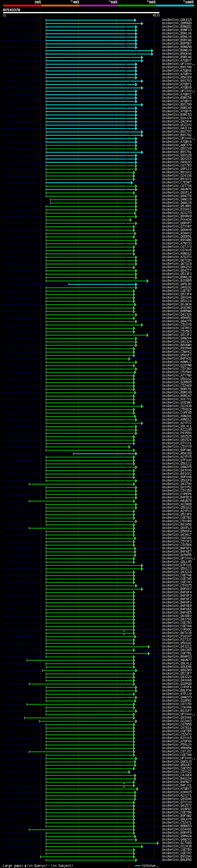Click the UniRef100_B9RC46 entry
Image resolution: width=197 pixels, height=868 pixels.
pos(177,57)
